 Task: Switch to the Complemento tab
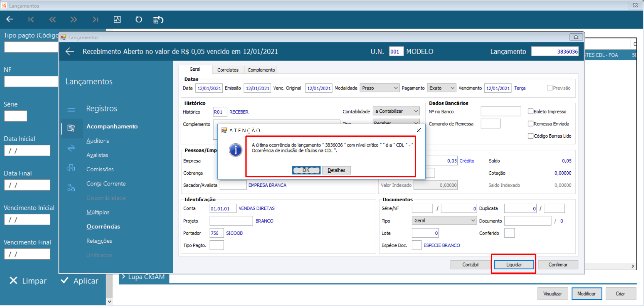[261, 70]
